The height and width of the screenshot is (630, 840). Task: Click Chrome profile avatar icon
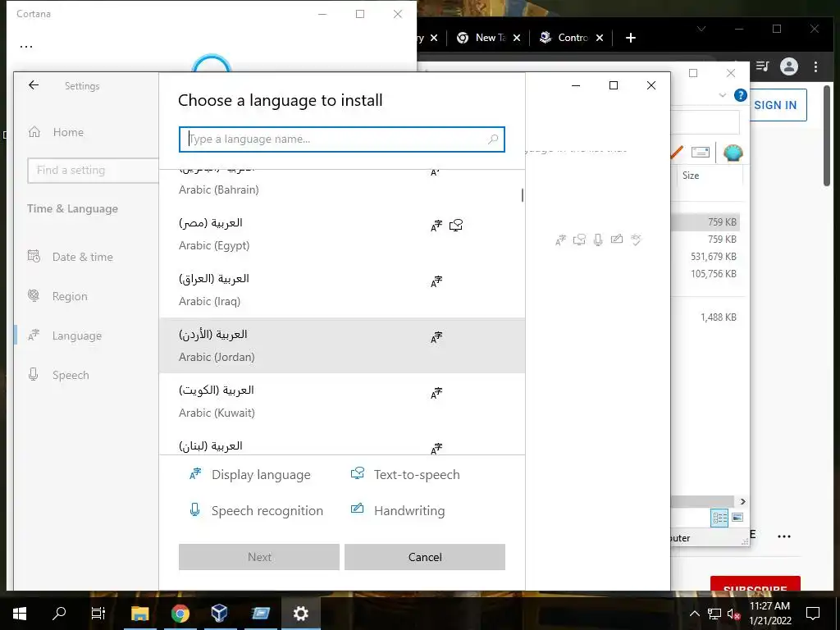[789, 66]
